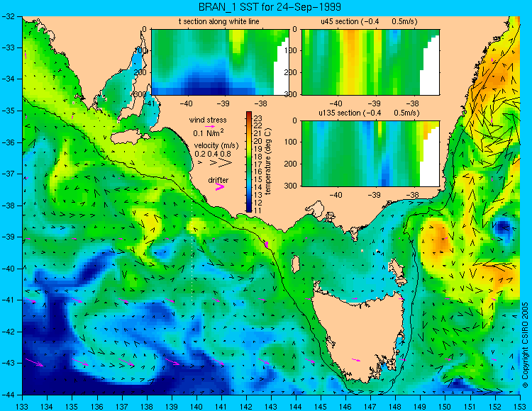
Task: Click the 'velocity (m/s)' legend label
Action: tap(216, 146)
